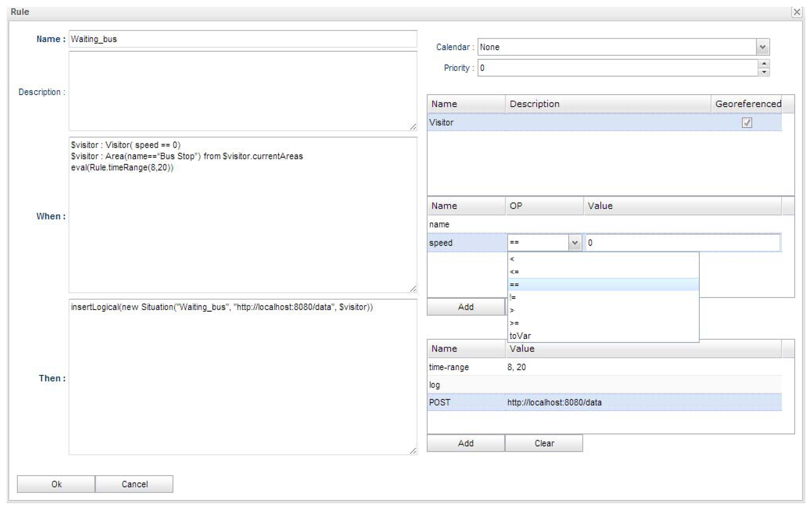Focus the speed Value input field
The height and width of the screenshot is (510, 812).
coord(683,243)
